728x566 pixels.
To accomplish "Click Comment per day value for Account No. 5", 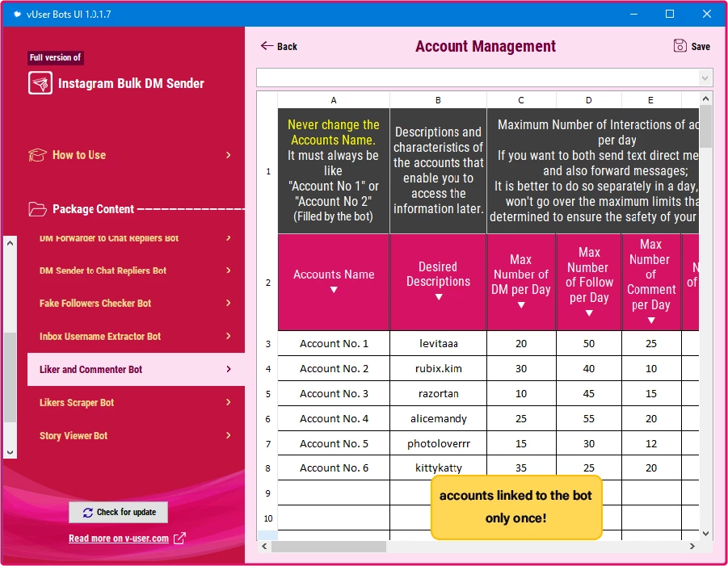I will tap(651, 444).
